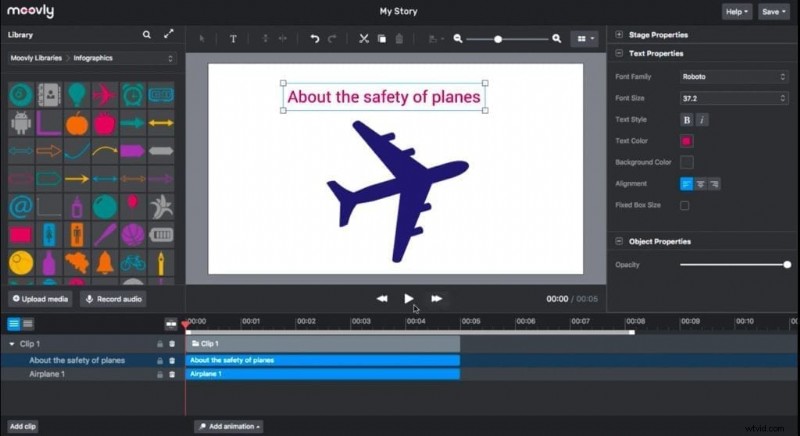Choose the purple basketball library icon
The height and width of the screenshot is (436, 800).
coord(133,235)
